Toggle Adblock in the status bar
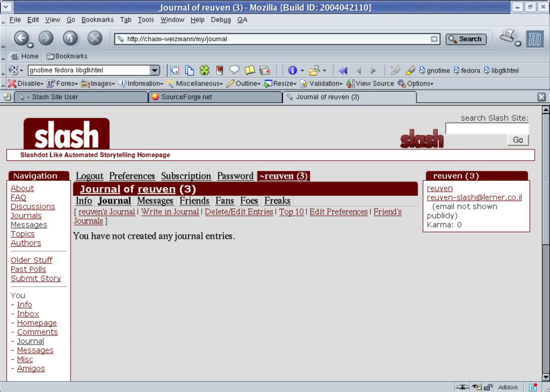Screen dimensions: 550x392 [x=508, y=387]
